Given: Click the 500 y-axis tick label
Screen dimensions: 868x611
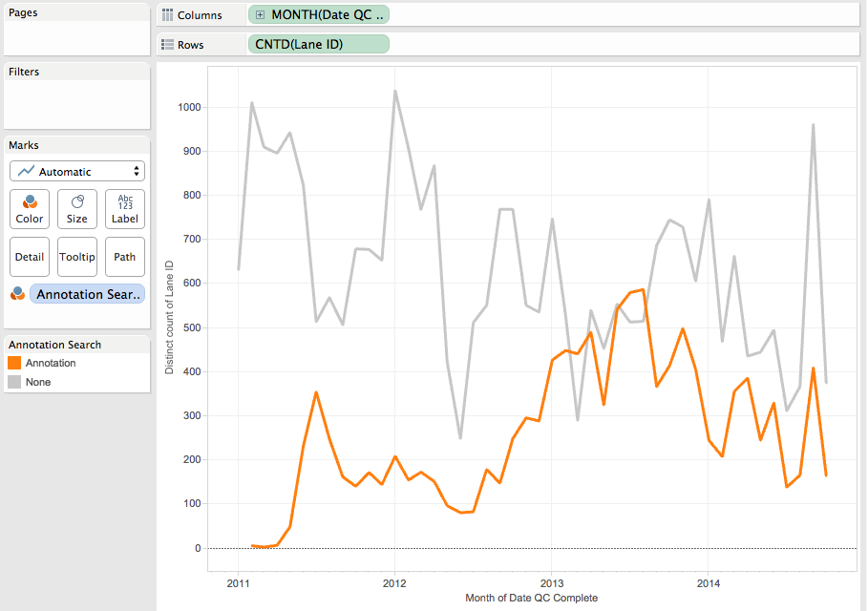Looking at the screenshot, I should (192, 327).
